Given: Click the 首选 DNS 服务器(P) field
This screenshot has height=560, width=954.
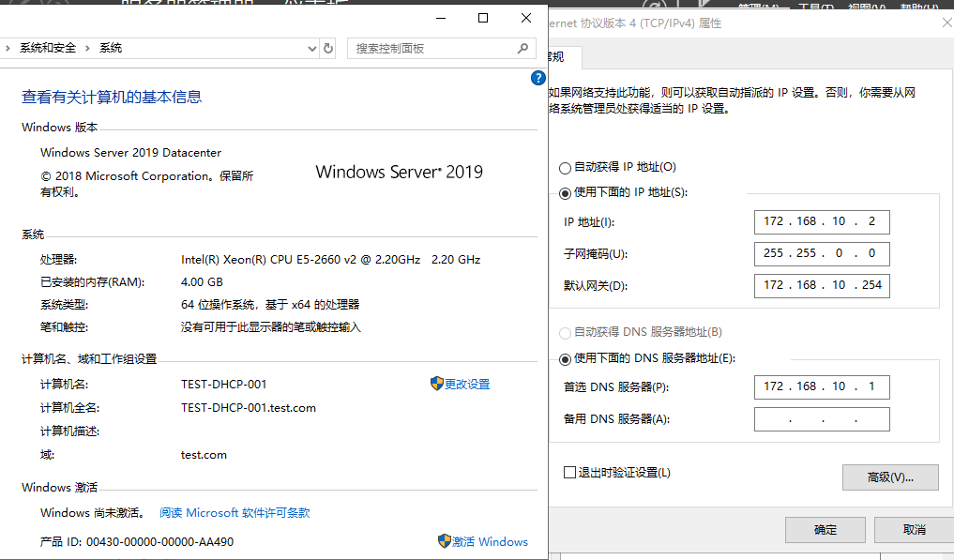Looking at the screenshot, I should (822, 387).
